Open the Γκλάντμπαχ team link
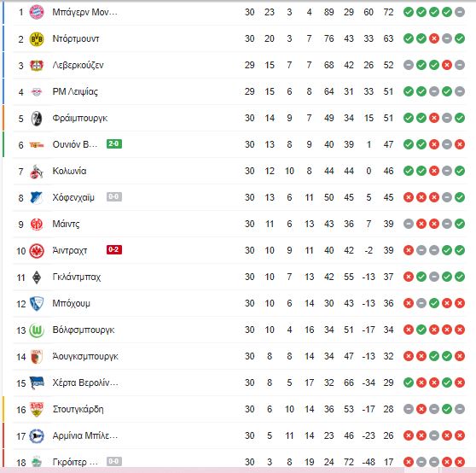Image resolution: width=476 pixels, height=473 pixels. click(77, 277)
